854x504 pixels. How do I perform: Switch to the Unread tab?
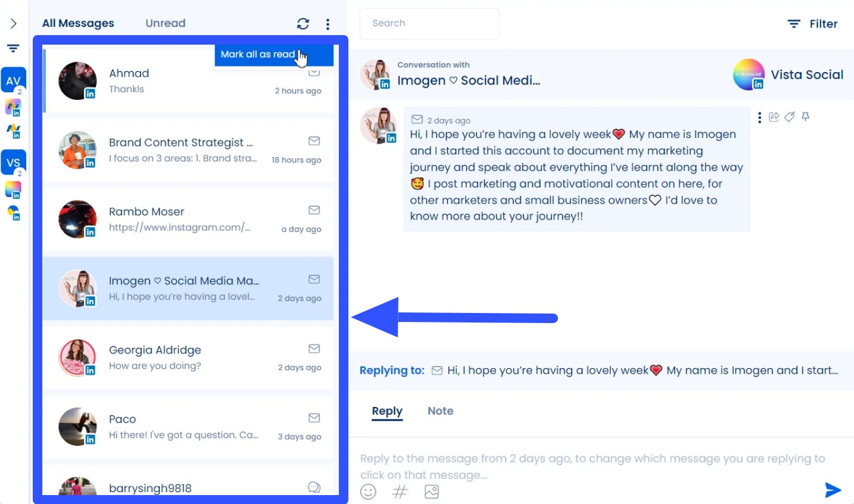coord(165,23)
